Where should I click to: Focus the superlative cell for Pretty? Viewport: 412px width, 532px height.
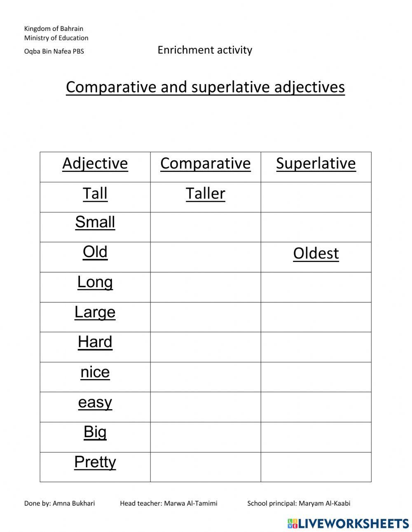[x=316, y=467]
